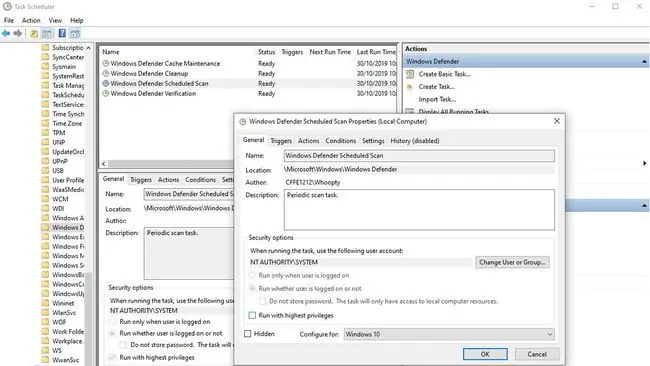This screenshot has width=650, height=366.
Task: Open History (disabled) tab in Properties dialog
Action: point(415,141)
